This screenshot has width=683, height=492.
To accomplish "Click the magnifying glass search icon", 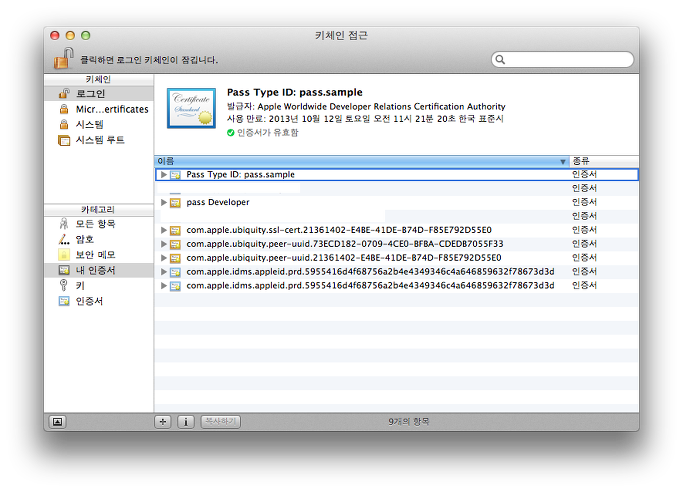I will [x=500, y=60].
